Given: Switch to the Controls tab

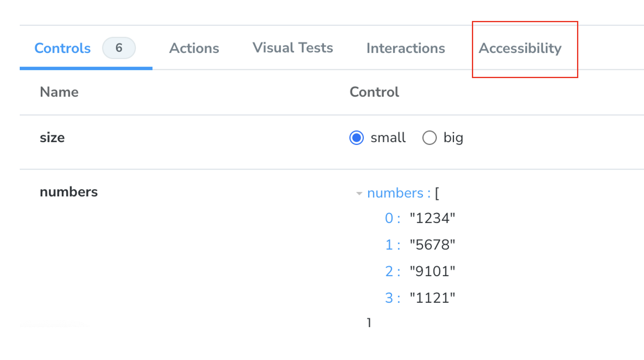Looking at the screenshot, I should click(62, 48).
